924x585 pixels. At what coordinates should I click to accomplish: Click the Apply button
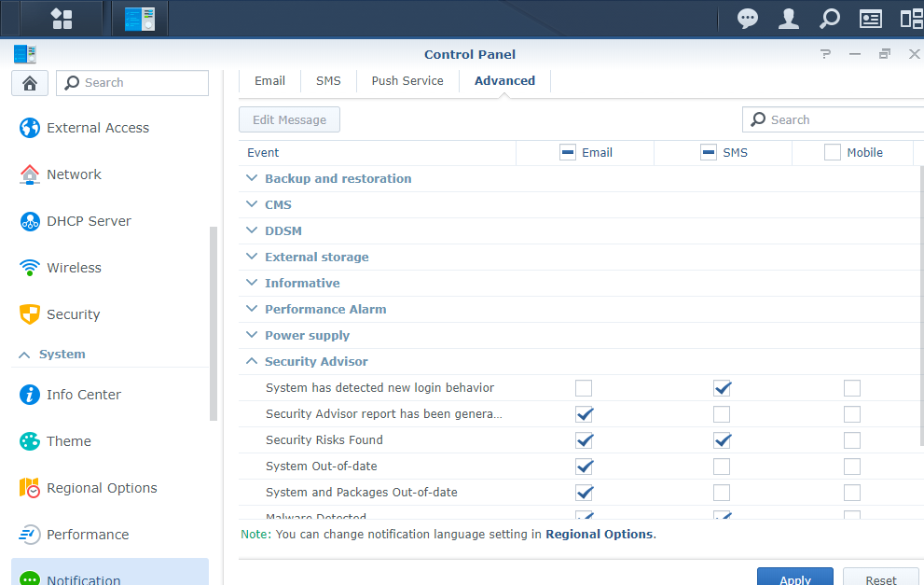[795, 577]
